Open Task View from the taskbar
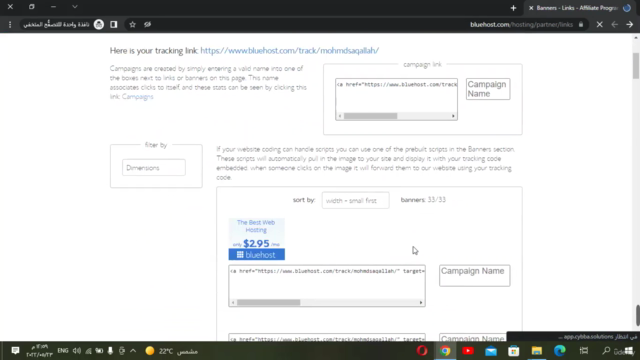This screenshot has width=640, height=360. (x=584, y=351)
